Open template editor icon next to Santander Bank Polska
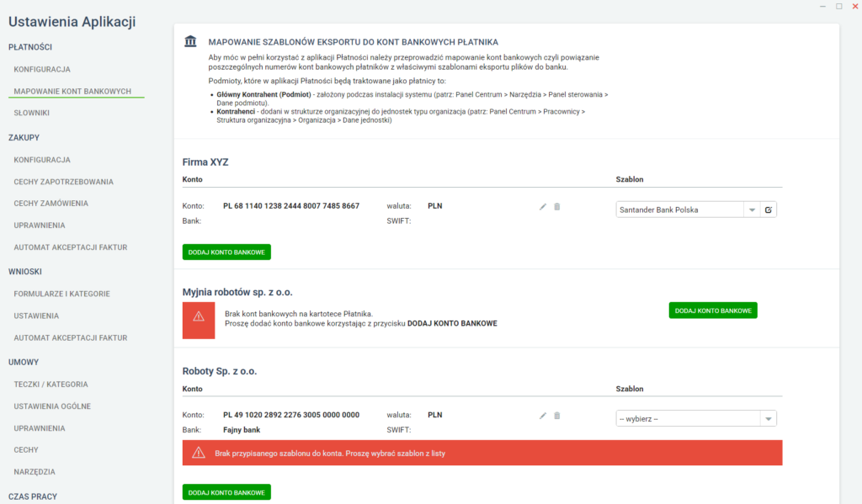Image resolution: width=862 pixels, height=504 pixels. [x=768, y=210]
